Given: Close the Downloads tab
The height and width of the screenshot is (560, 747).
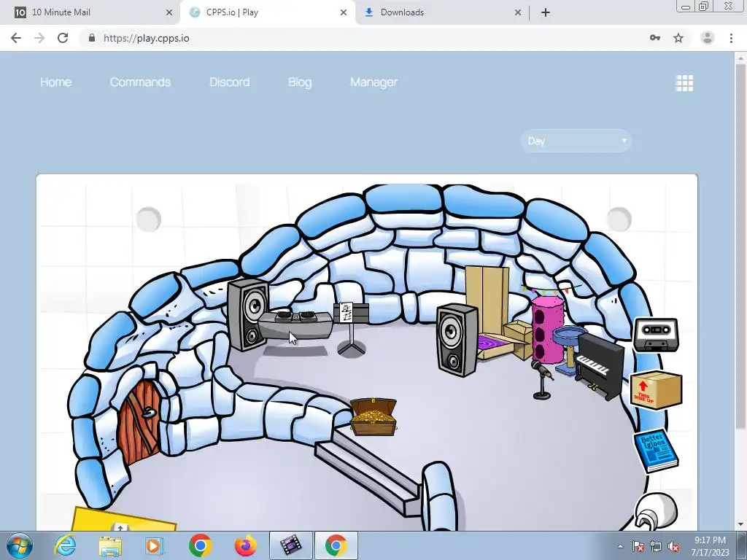Looking at the screenshot, I should click(518, 12).
